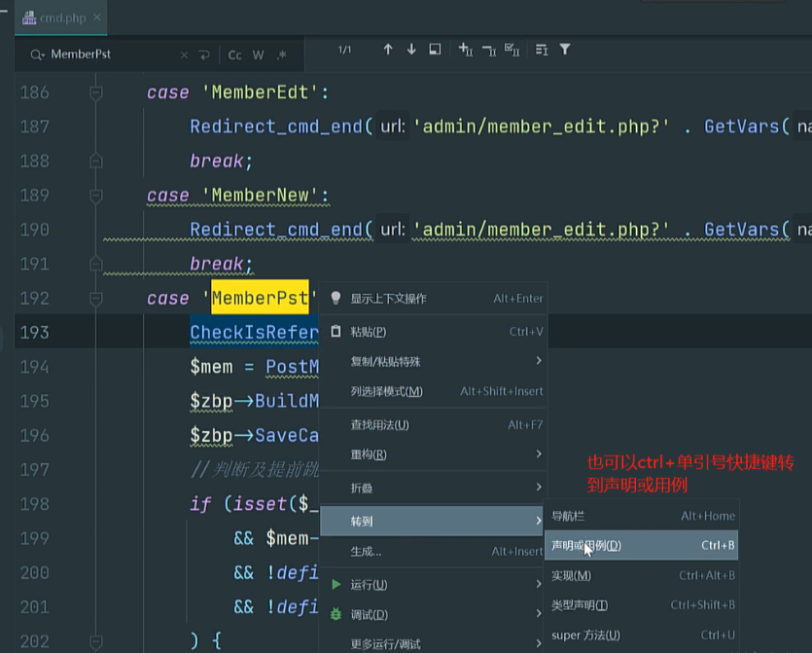Screen dimensions: 812x653
Task: Add selection for next occurrence
Action: point(466,50)
